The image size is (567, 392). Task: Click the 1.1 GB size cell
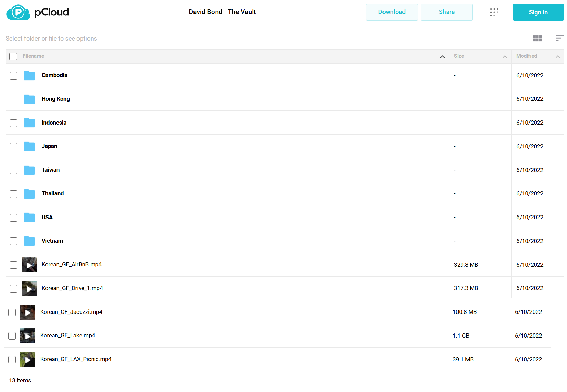[461, 336]
